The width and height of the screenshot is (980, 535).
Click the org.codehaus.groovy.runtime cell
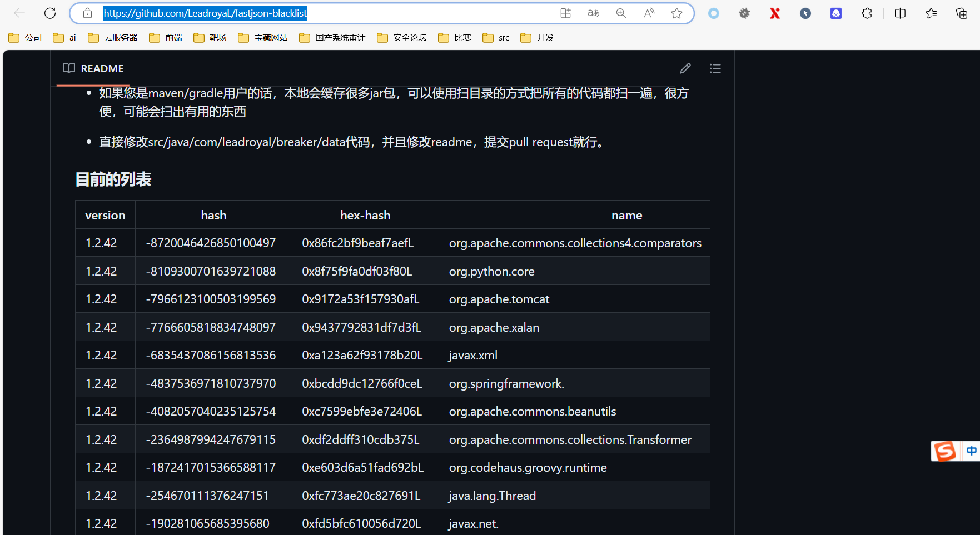pos(574,467)
